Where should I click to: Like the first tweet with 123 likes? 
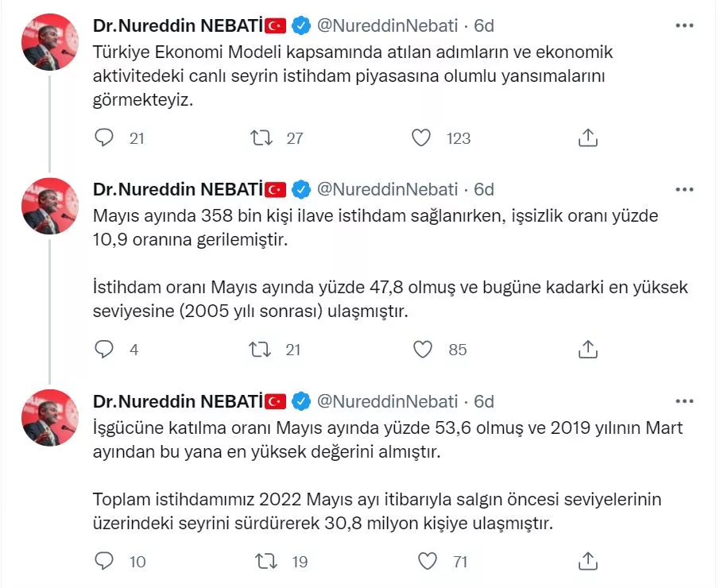(x=421, y=138)
